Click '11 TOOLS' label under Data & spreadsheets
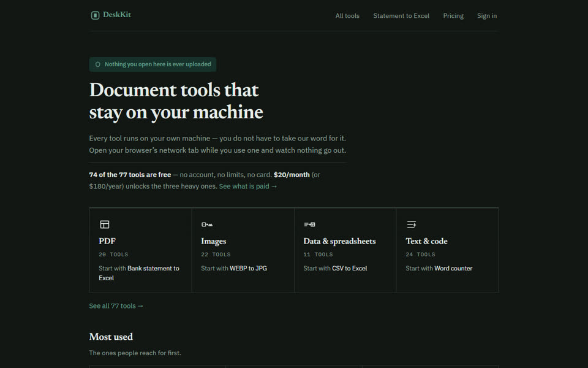Image resolution: width=588 pixels, height=368 pixels. [318, 254]
